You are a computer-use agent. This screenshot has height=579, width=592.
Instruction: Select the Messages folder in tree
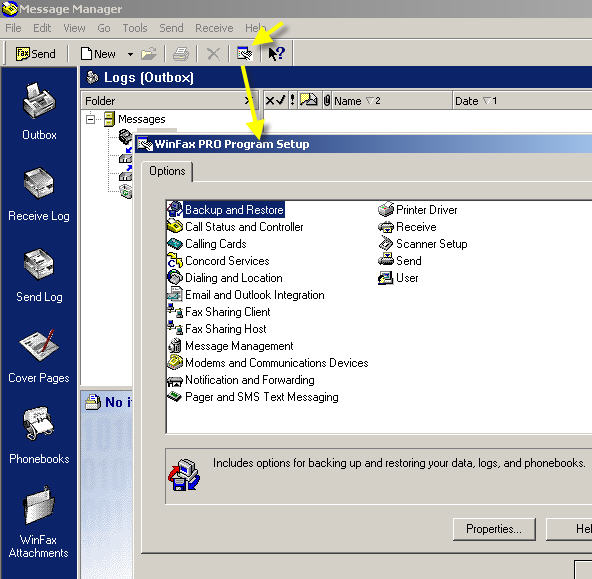pos(142,119)
